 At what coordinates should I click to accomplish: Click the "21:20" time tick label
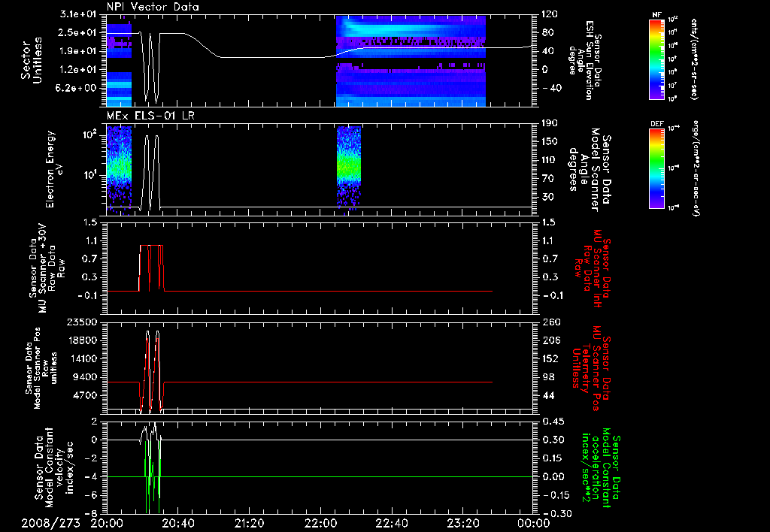pyautogui.click(x=249, y=523)
